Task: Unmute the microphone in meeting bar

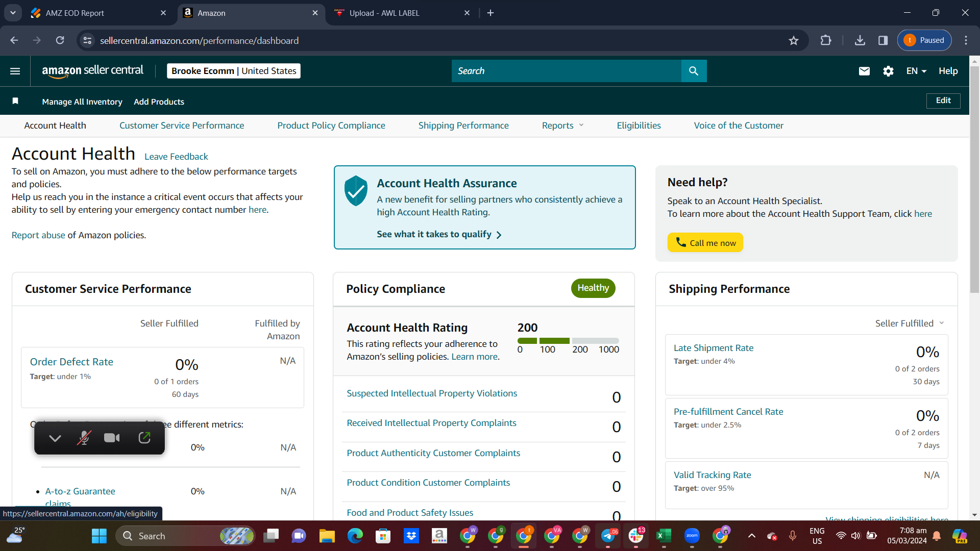Action: [x=84, y=438]
